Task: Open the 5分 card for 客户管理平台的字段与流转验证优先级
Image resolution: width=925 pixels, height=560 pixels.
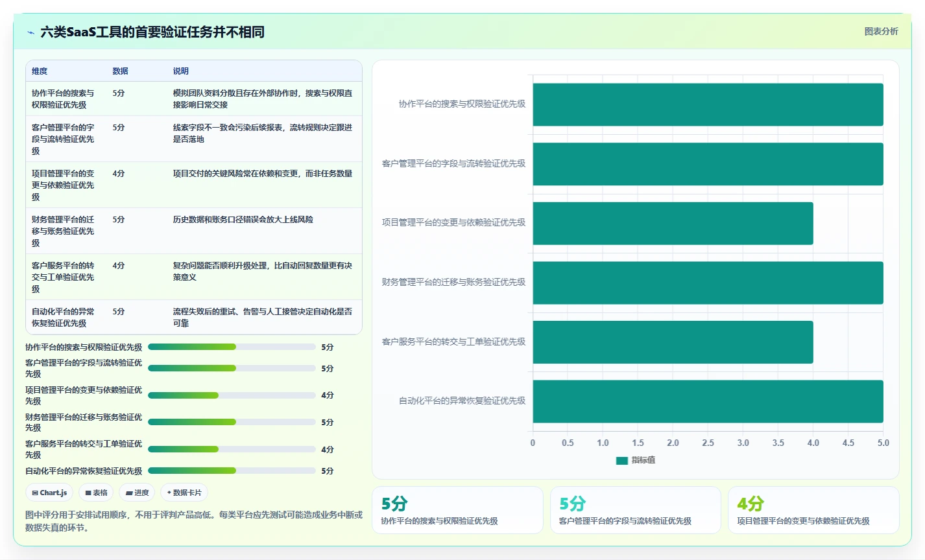Action: 636,510
